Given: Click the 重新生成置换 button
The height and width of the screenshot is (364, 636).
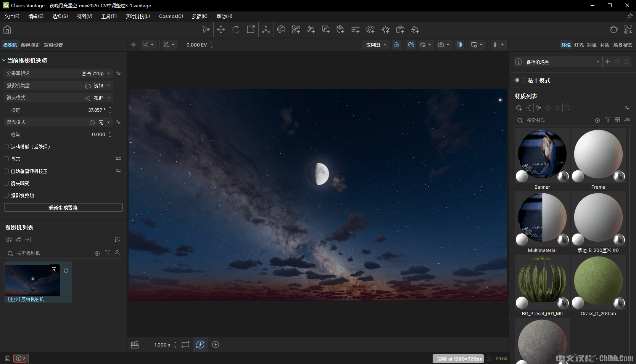Looking at the screenshot, I should (x=63, y=208).
